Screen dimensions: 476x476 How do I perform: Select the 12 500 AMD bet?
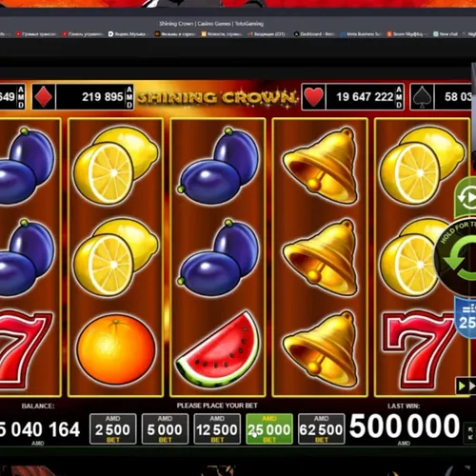[217, 429]
